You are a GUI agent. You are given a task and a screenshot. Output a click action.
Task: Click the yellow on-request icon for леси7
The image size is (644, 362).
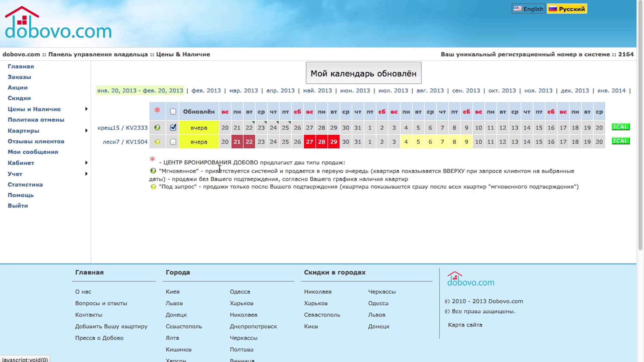157,142
